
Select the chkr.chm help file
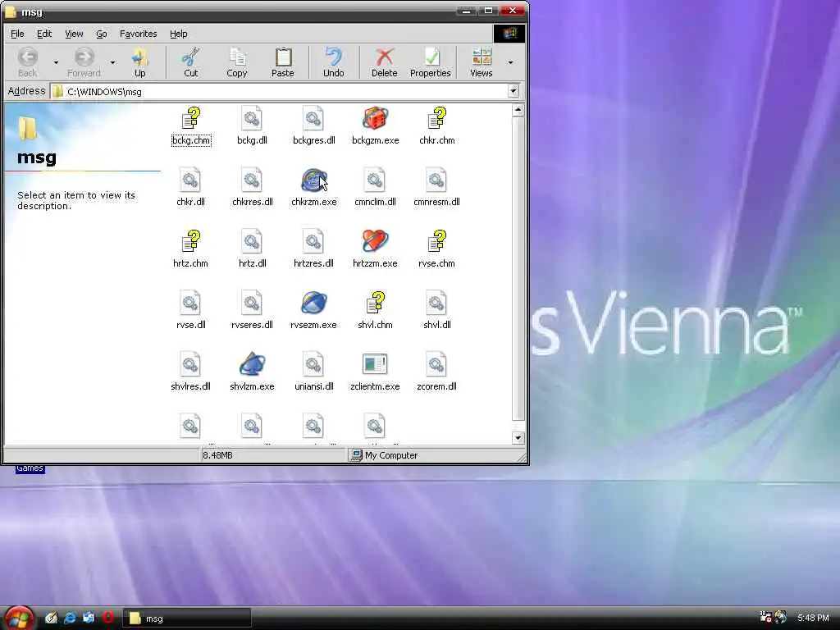[436, 126]
